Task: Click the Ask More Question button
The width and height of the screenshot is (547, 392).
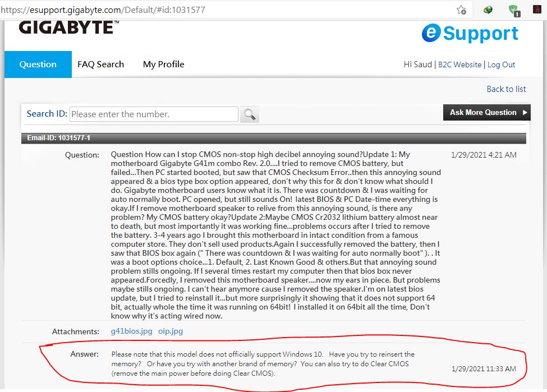Action: [486, 113]
